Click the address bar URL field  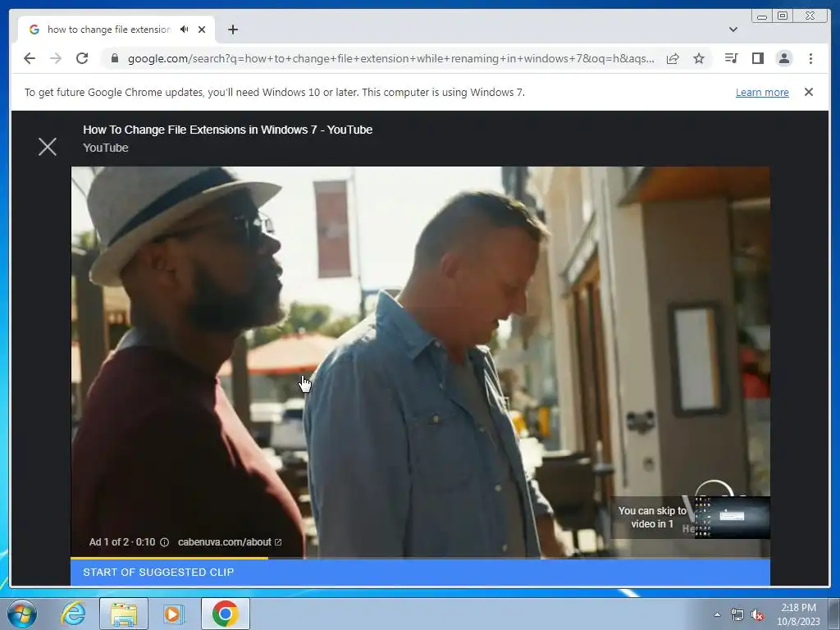390,58
